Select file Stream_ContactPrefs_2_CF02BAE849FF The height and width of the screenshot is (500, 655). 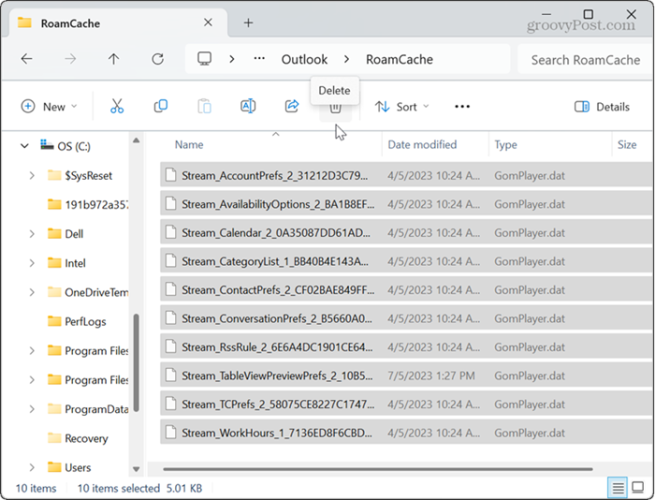[406, 289]
